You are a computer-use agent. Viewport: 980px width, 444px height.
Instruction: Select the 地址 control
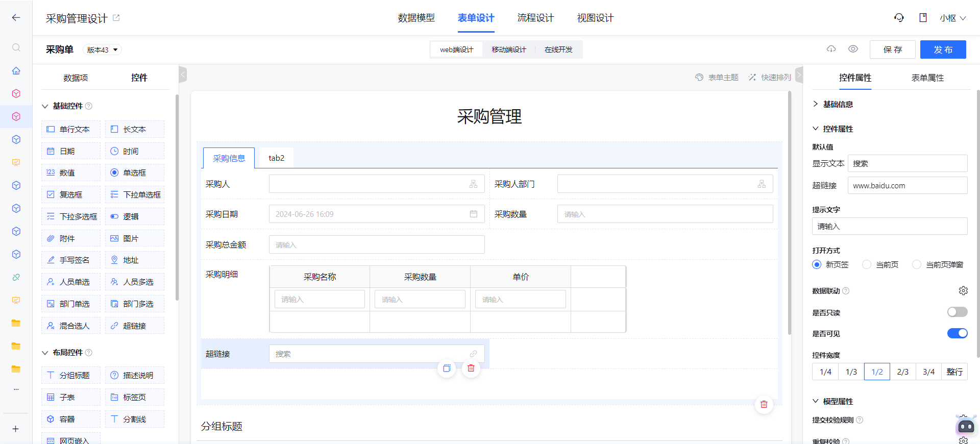tap(135, 260)
